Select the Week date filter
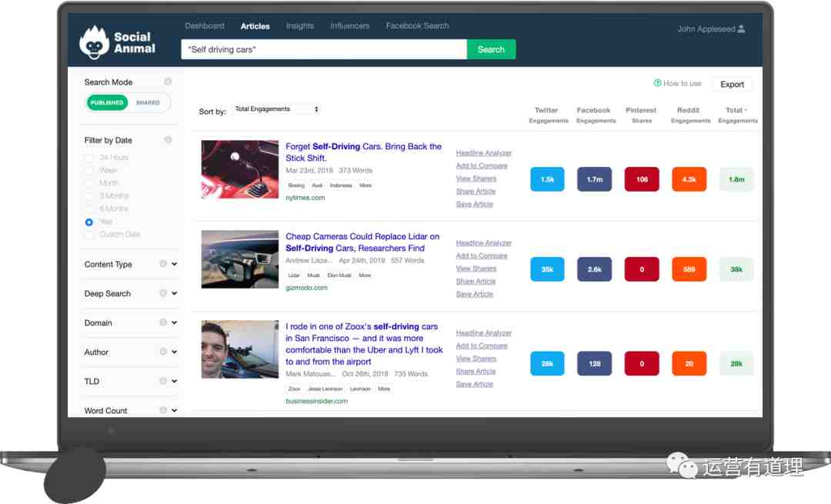831x504 pixels. coord(89,170)
